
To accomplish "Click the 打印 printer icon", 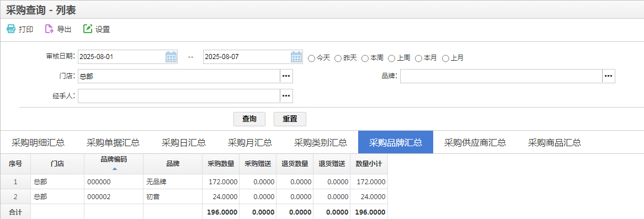I will pyautogui.click(x=10, y=29).
